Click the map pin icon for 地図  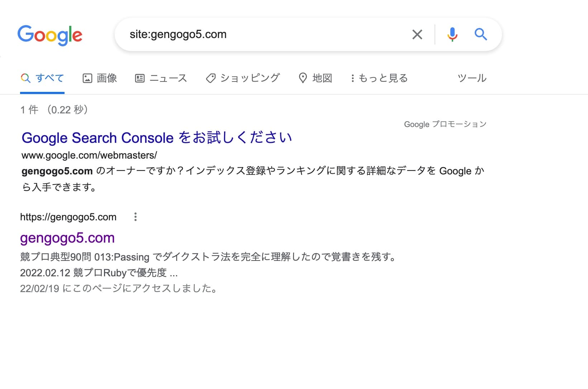tap(303, 78)
